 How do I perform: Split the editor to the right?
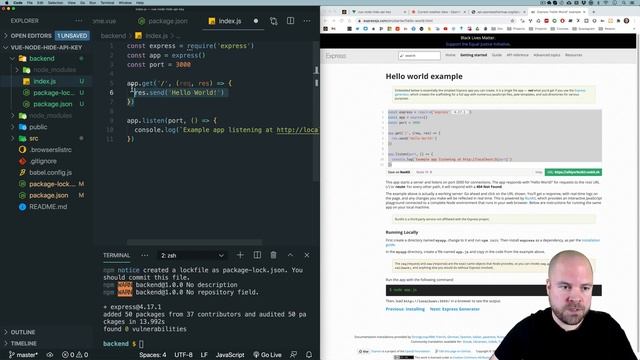coord(290,21)
